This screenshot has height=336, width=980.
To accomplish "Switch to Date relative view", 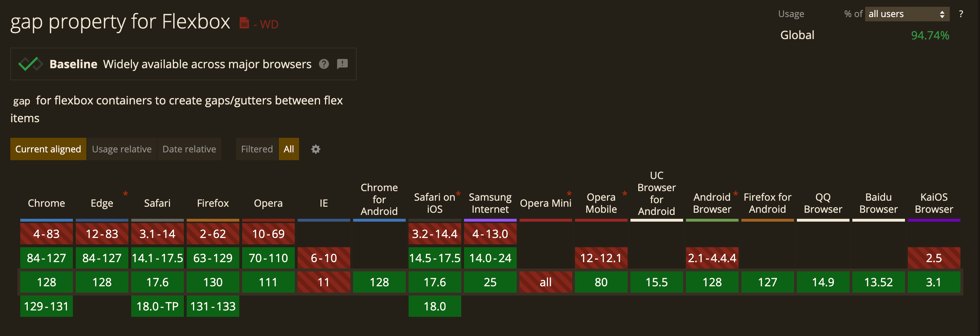I will (189, 149).
